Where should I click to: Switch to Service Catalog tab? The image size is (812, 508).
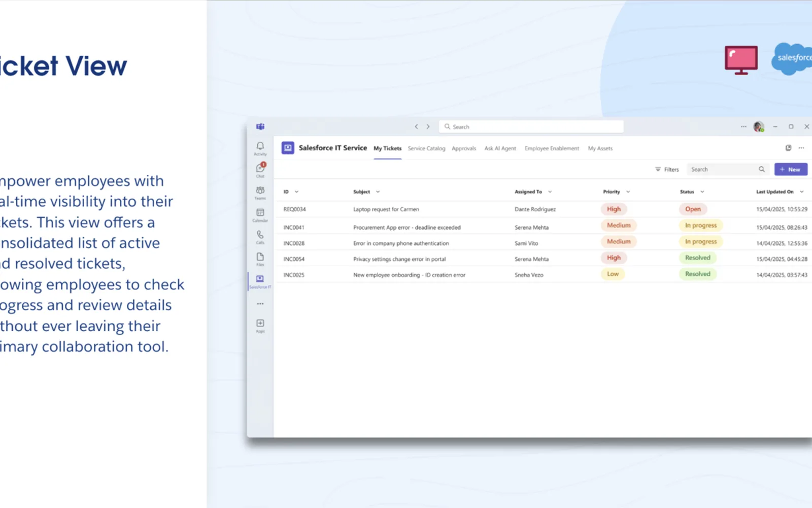426,148
